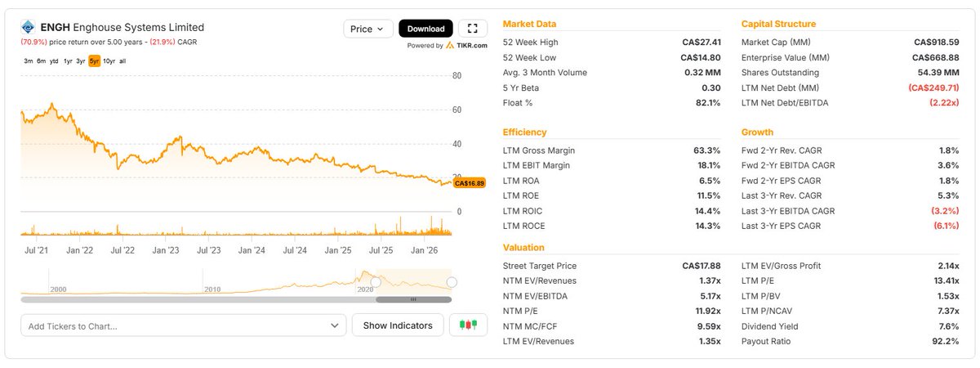Click the Payout Ratio value 92.2%

947,341
